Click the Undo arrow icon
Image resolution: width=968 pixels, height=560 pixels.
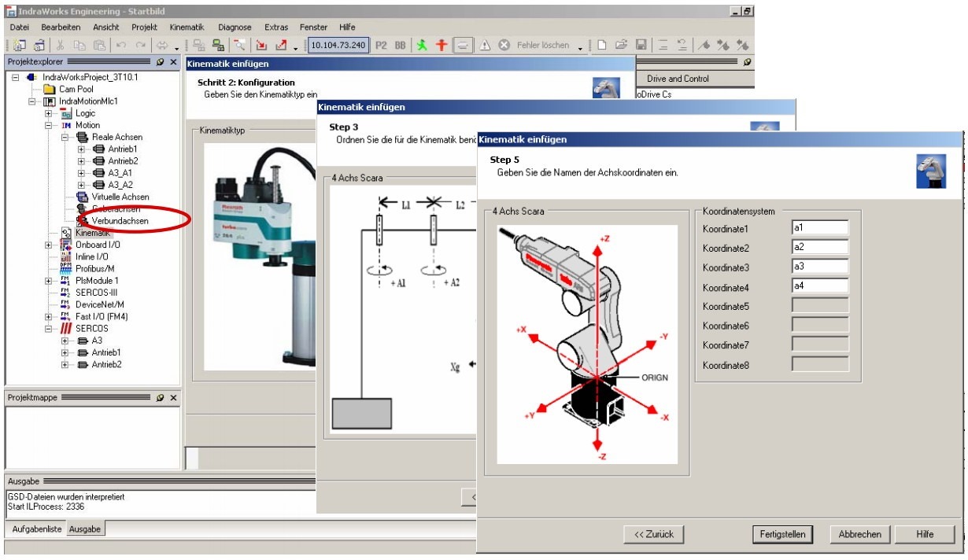(x=121, y=46)
